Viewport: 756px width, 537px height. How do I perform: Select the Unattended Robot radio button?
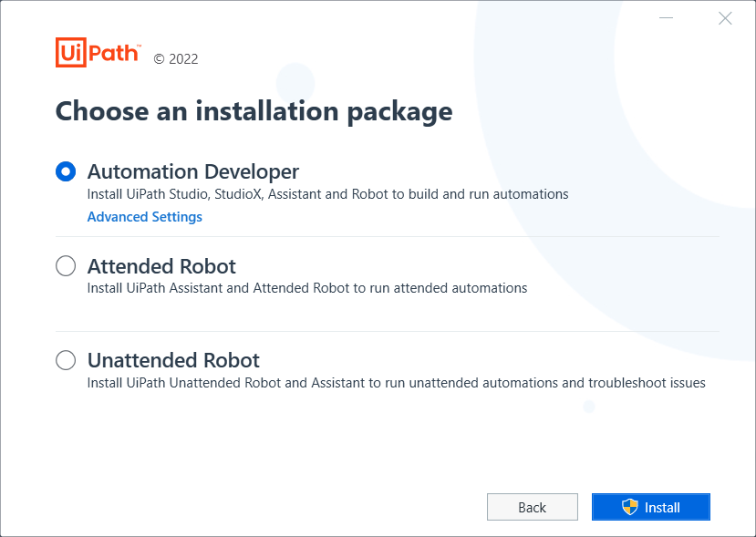coord(65,360)
